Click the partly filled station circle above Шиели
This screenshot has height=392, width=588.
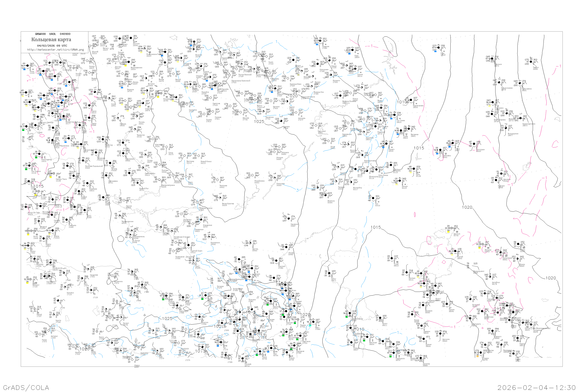[x=517, y=259]
